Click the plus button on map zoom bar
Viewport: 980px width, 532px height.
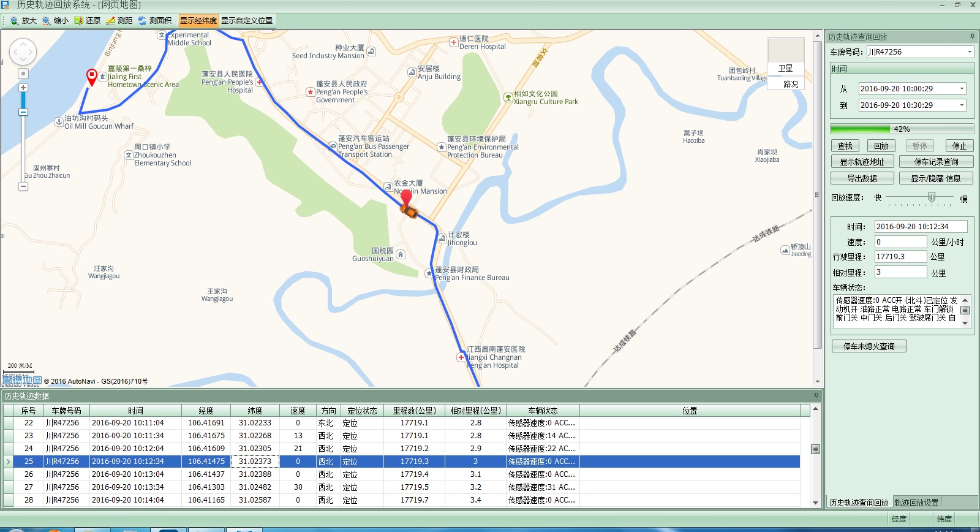coord(23,88)
